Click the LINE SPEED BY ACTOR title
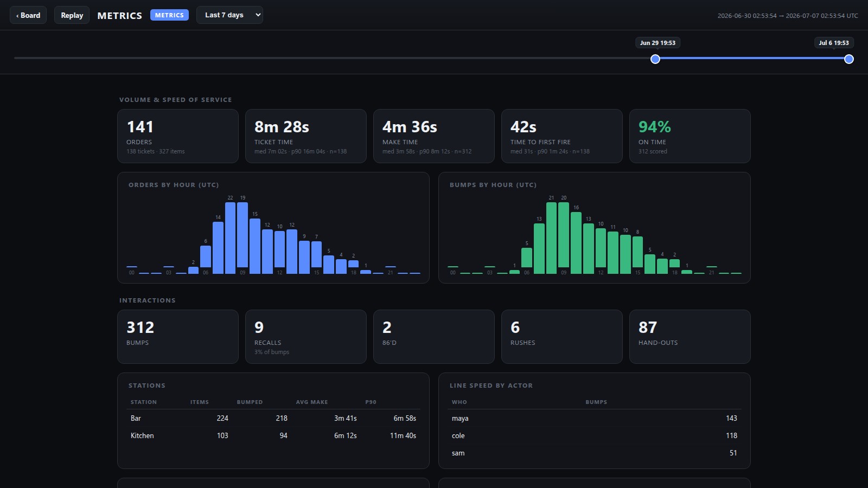The width and height of the screenshot is (868, 488). [491, 386]
